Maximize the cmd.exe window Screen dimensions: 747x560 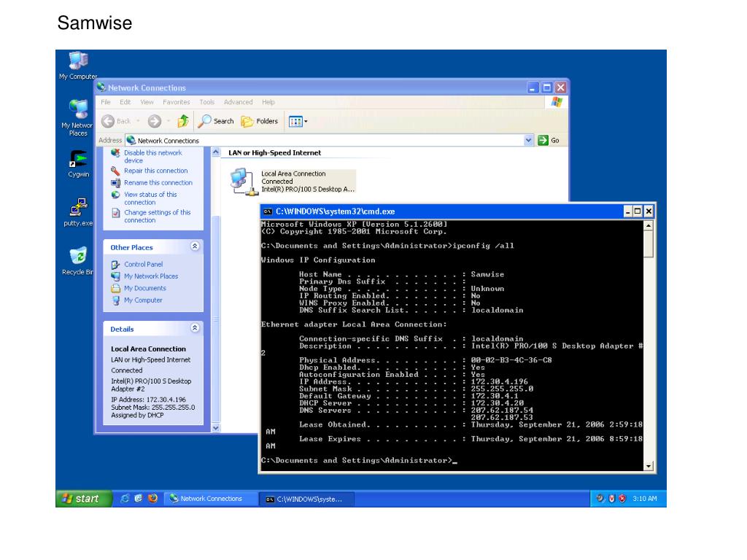tap(638, 211)
